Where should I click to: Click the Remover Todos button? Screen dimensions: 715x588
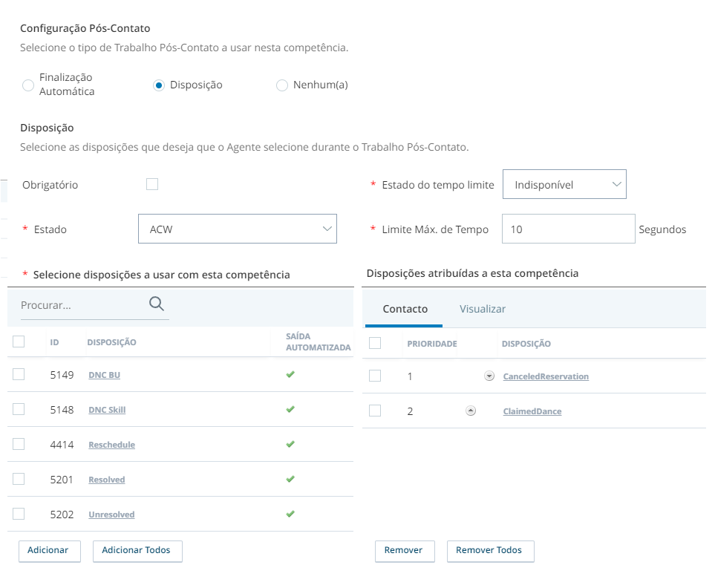click(x=491, y=551)
